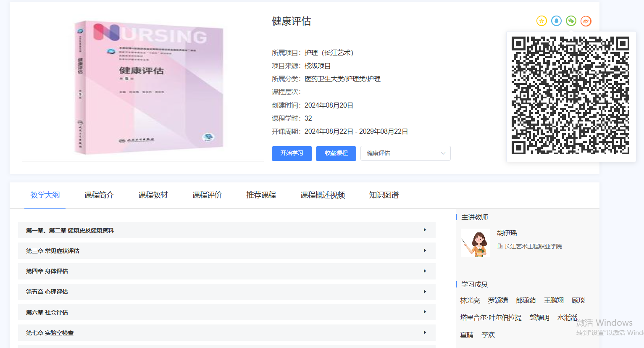The width and height of the screenshot is (644, 348).
Task: Switch to the 课程简介 tab
Action: pos(99,195)
